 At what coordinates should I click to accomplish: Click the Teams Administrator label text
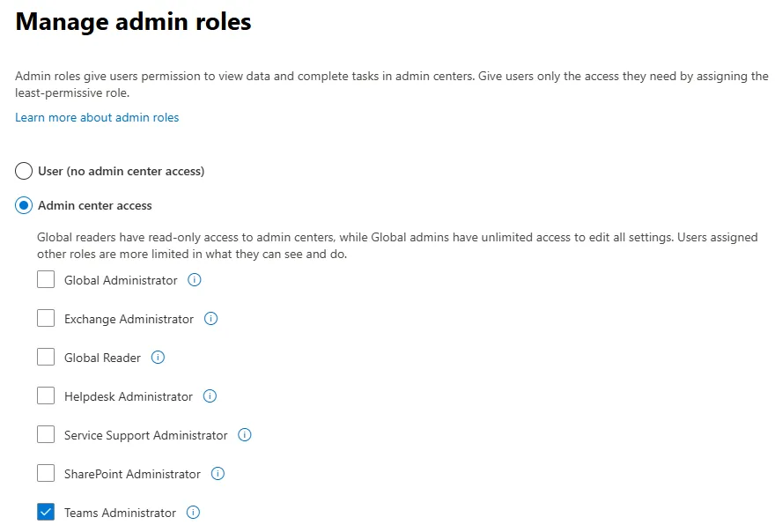coord(120,513)
